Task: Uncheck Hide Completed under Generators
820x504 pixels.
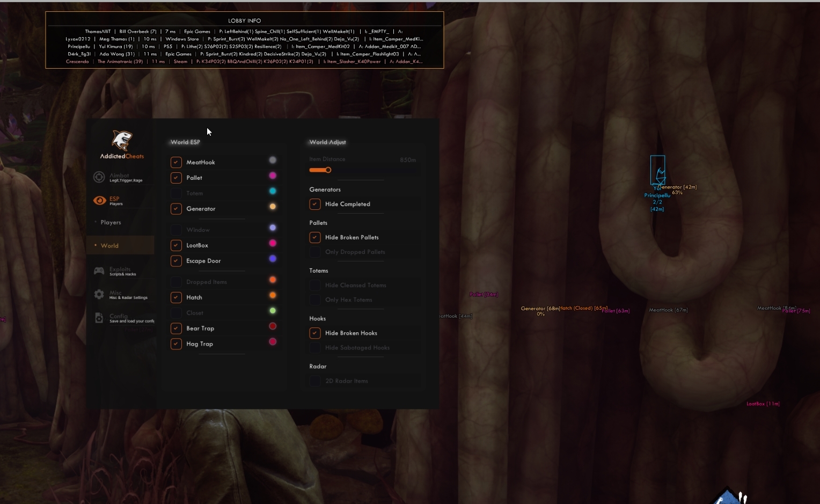Action: [x=315, y=204]
